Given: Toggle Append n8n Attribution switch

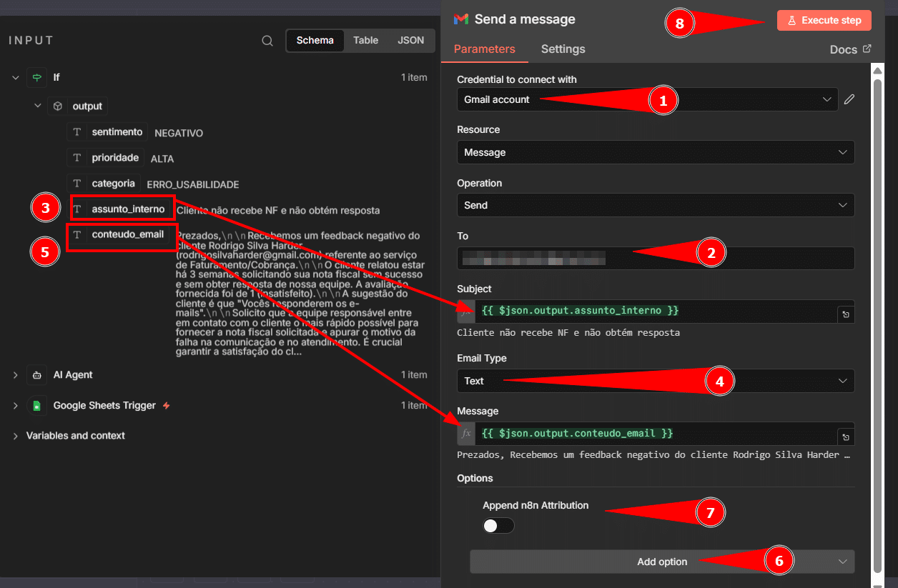Looking at the screenshot, I should (498, 526).
